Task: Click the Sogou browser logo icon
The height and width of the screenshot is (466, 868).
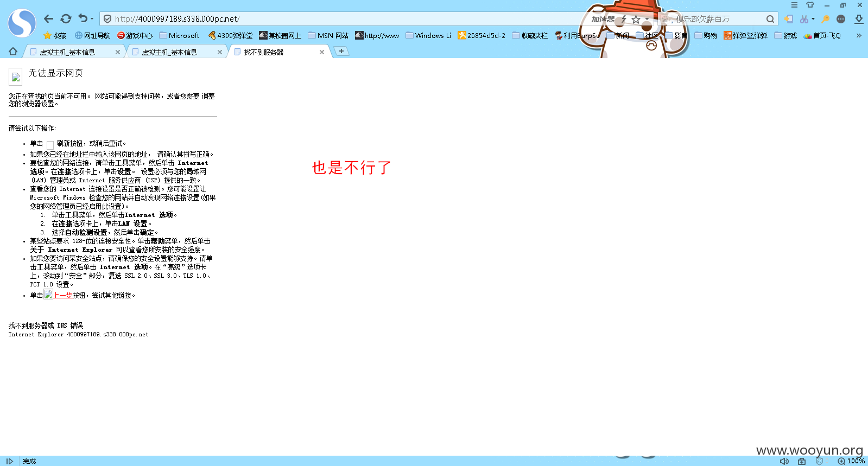Action: [22, 23]
